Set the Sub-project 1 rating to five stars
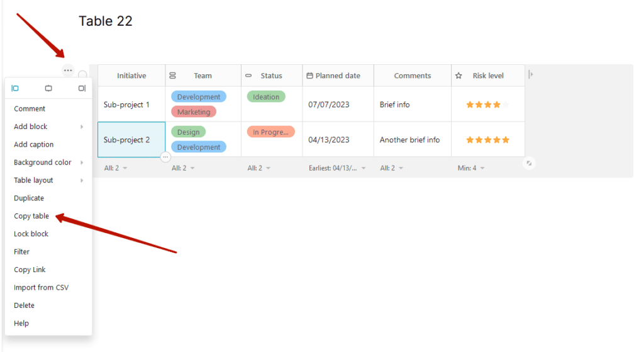The width and height of the screenshot is (644, 352). tap(506, 105)
